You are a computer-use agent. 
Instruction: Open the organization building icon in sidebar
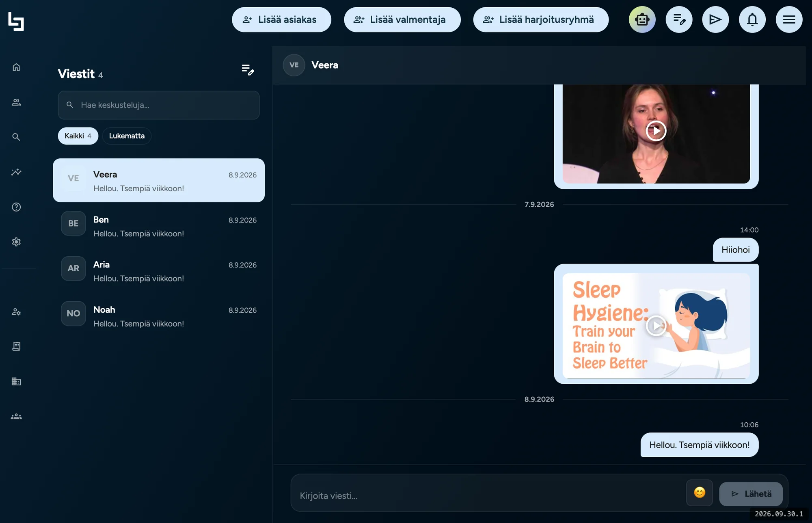(x=16, y=381)
